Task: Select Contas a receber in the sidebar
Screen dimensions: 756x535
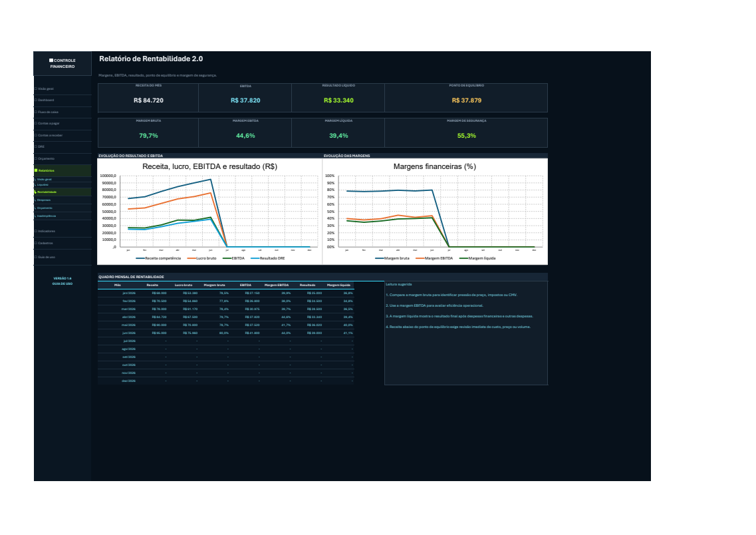Action: (63, 136)
